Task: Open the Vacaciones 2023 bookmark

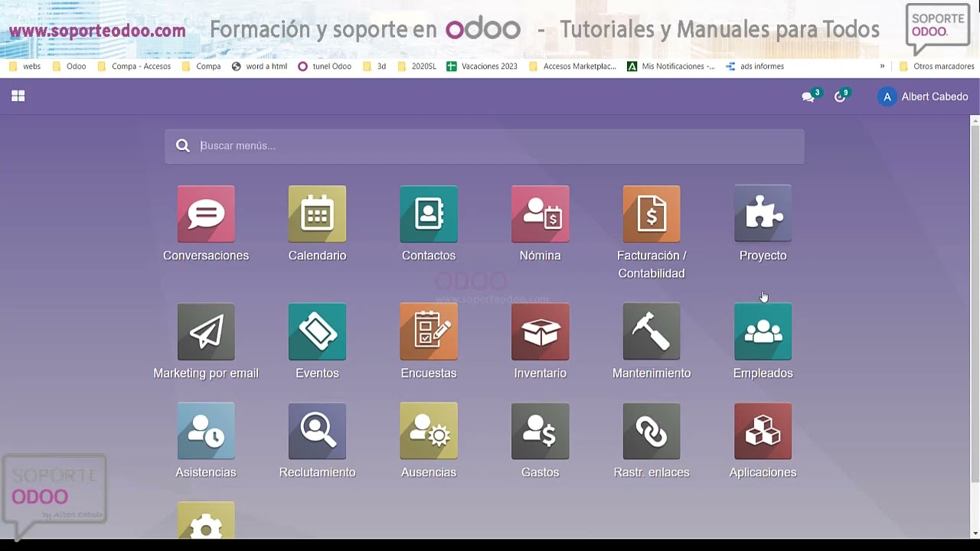Action: pos(482,67)
